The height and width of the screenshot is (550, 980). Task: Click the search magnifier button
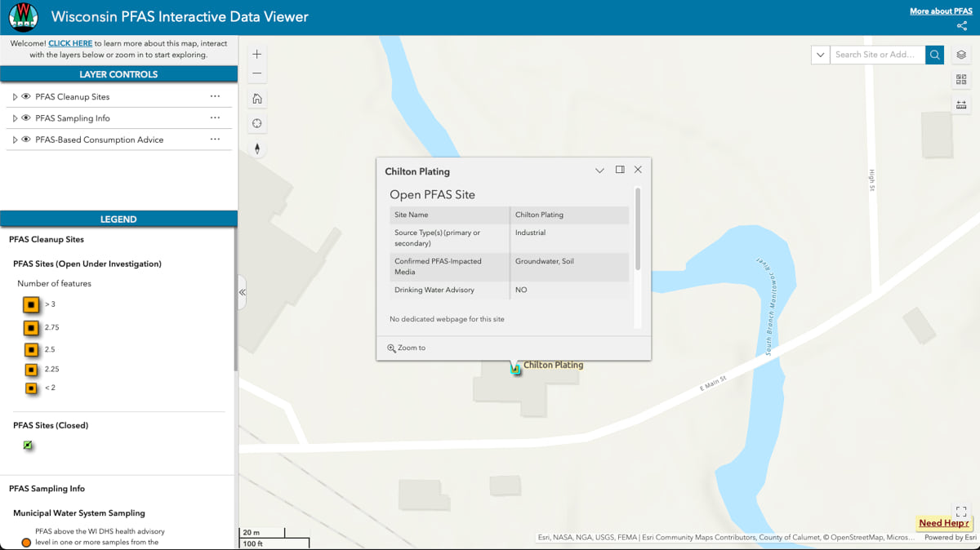coord(935,55)
